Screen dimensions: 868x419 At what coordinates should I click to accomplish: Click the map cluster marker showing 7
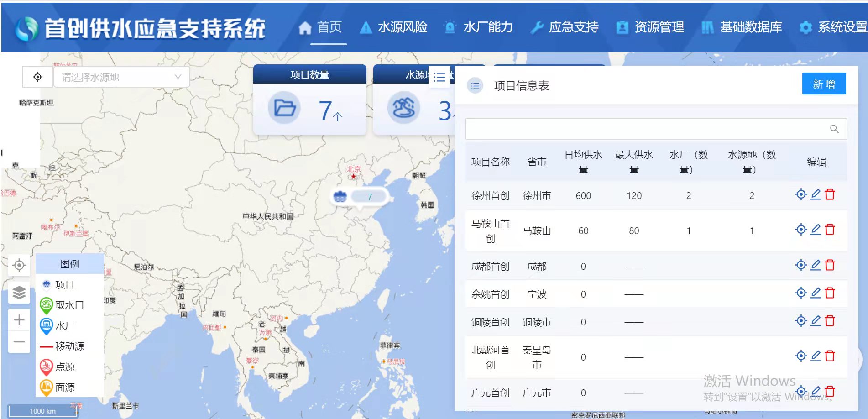click(360, 197)
